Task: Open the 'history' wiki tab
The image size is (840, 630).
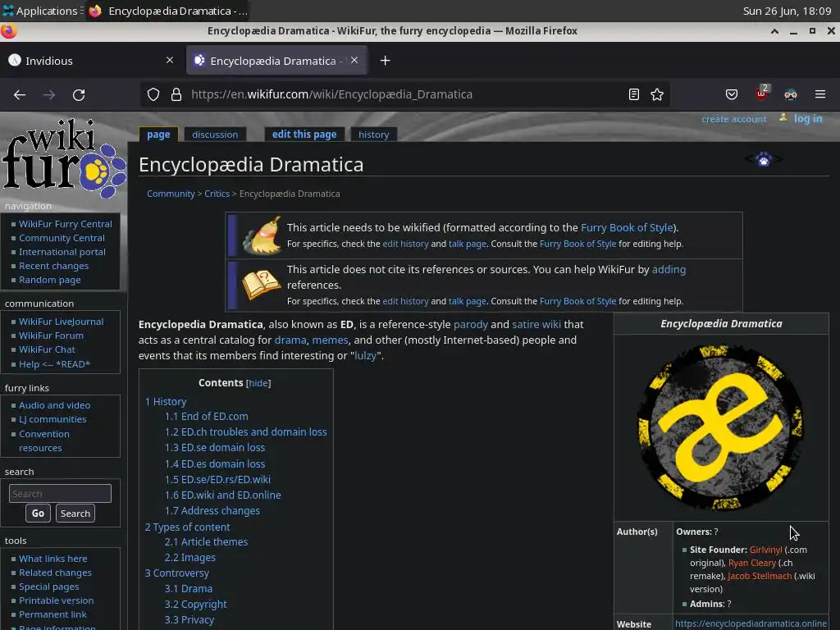Action: [x=373, y=135]
